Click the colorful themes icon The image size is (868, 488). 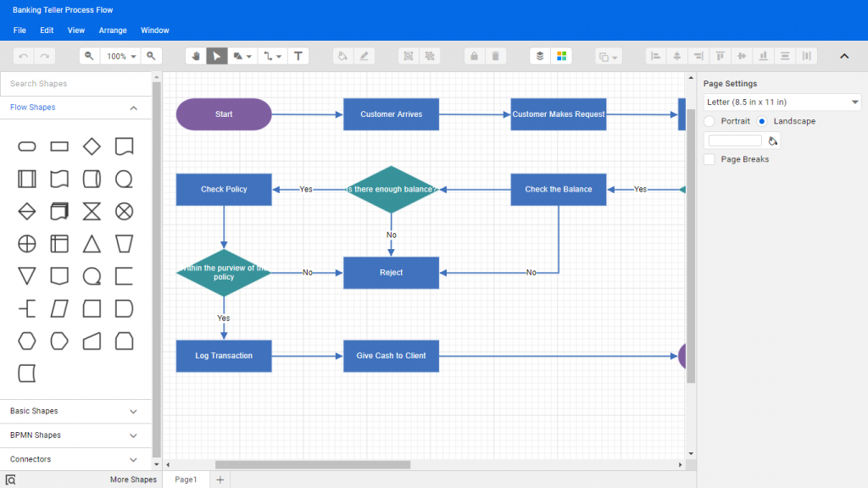click(x=560, y=56)
